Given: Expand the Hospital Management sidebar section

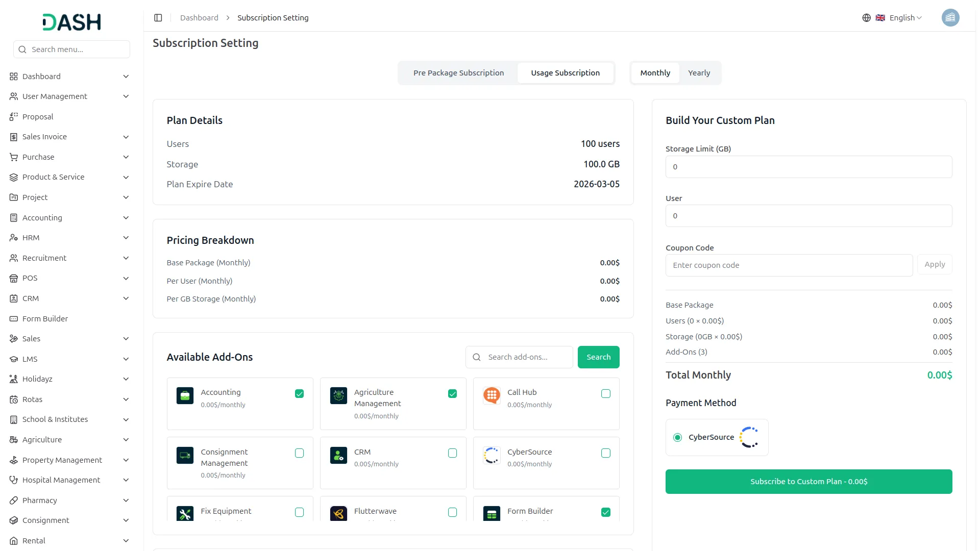Looking at the screenshot, I should point(69,480).
